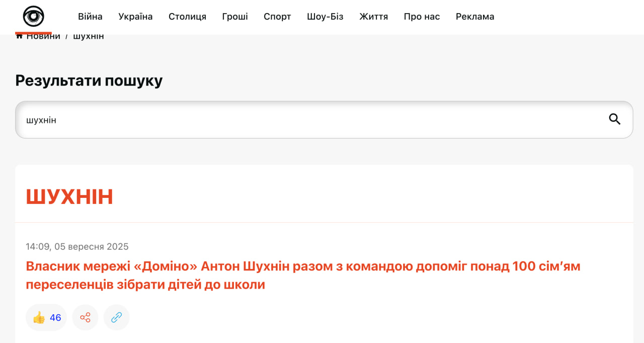Select the Життя navigation item
Image resolution: width=644 pixels, height=343 pixels.
(373, 17)
